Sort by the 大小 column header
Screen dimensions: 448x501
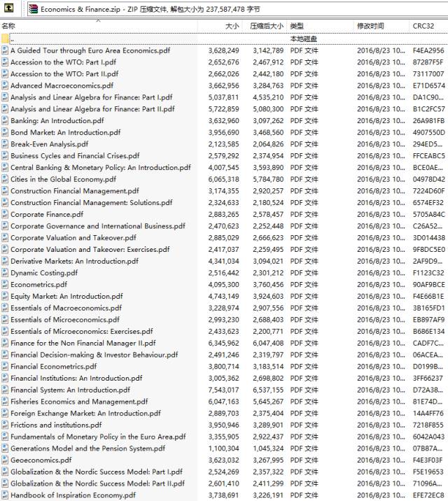coord(220,26)
